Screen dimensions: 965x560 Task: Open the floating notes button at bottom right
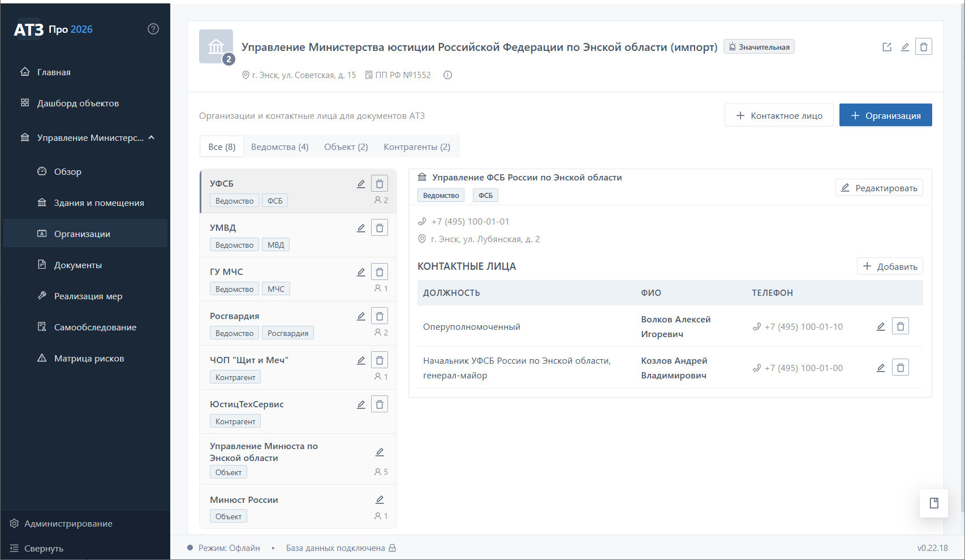pos(934,503)
